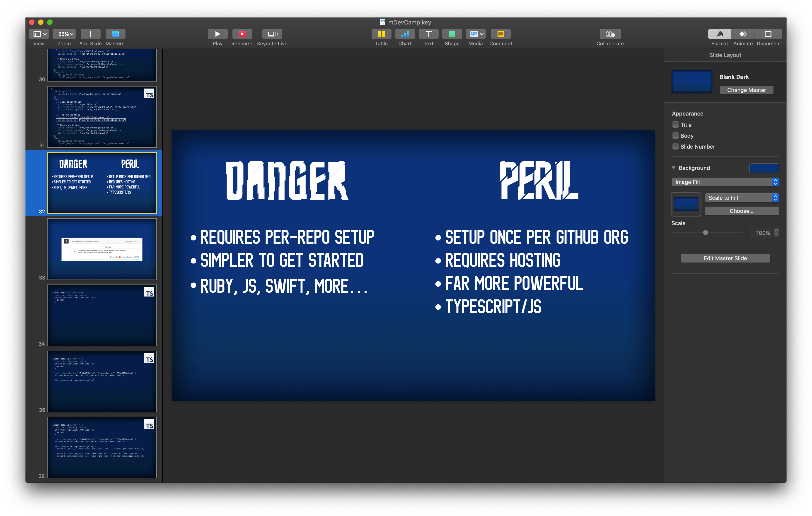This screenshot has height=516, width=812.
Task: Open Keynote Live from toolbar
Action: [x=272, y=34]
